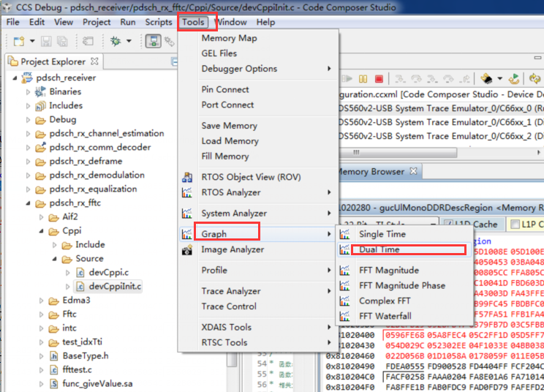Click the Refresh icon in debug toolbar
544x392 pixels.
pos(534,79)
